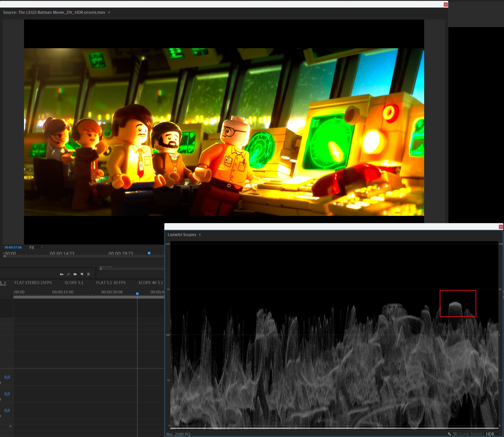Click the 00:00:14:23 source ruler label
This screenshot has height=437, width=504.
[62, 253]
